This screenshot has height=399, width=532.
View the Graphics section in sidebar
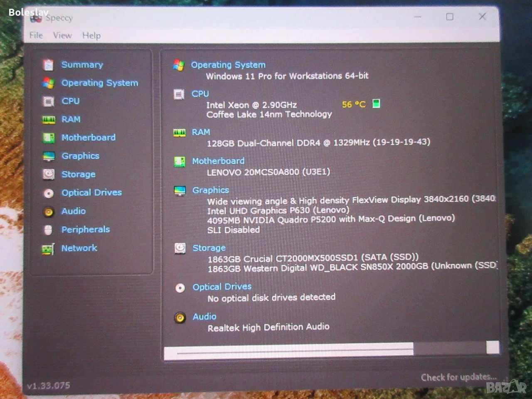81,156
